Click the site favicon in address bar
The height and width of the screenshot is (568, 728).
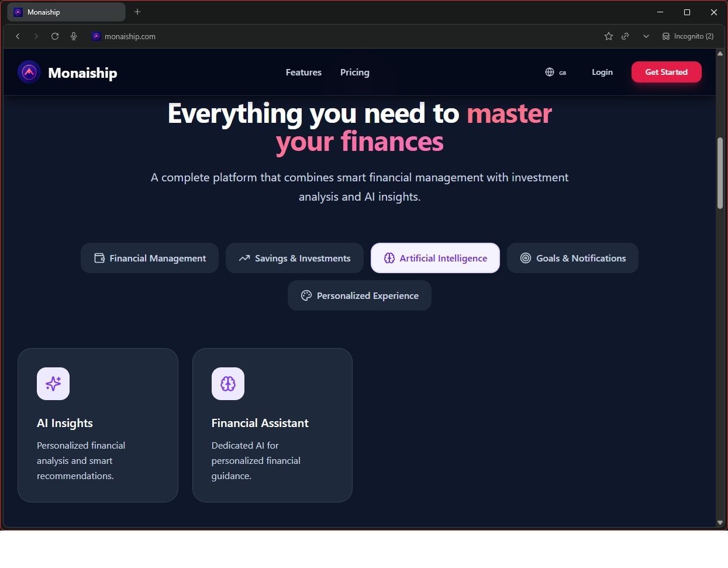point(96,36)
